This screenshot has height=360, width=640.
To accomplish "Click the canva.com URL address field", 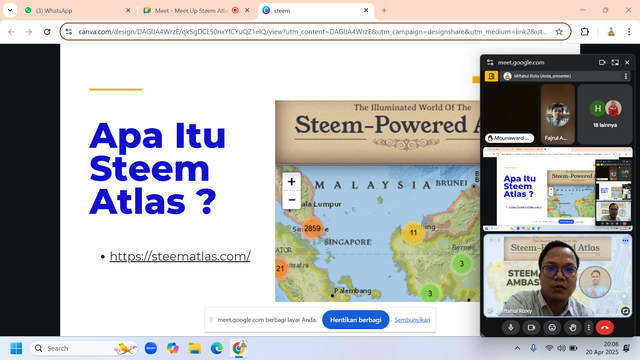I will tap(313, 31).
